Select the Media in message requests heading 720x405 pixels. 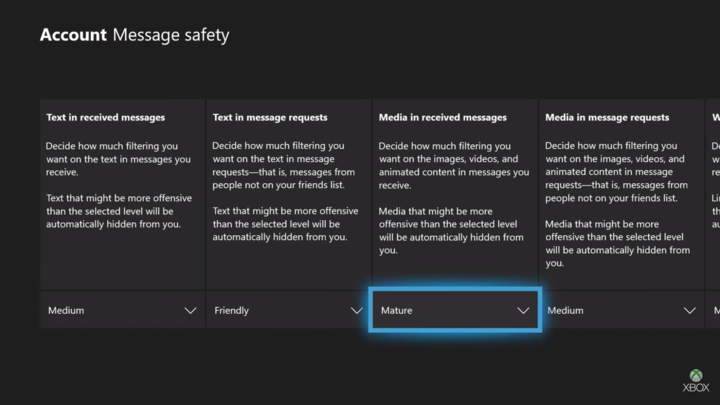(x=607, y=118)
